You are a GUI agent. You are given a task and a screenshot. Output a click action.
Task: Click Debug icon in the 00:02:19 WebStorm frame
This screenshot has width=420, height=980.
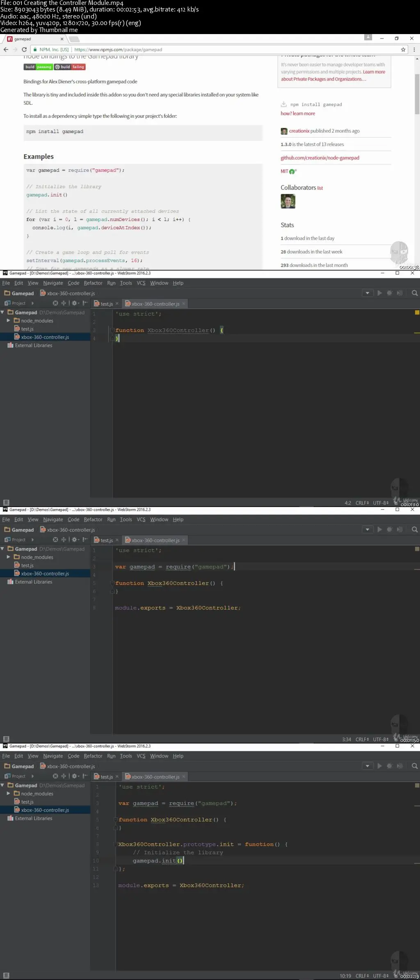(x=389, y=766)
